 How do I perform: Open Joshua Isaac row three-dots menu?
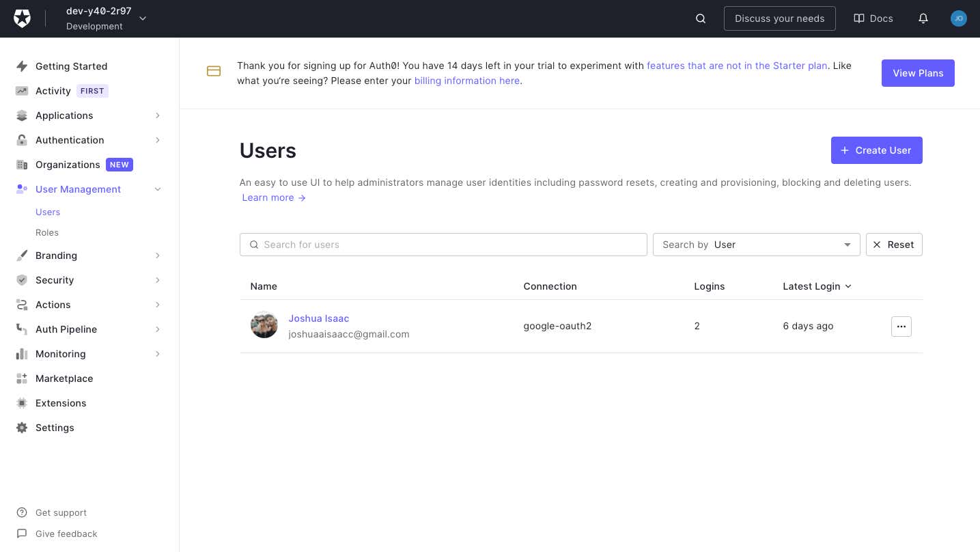coord(901,327)
